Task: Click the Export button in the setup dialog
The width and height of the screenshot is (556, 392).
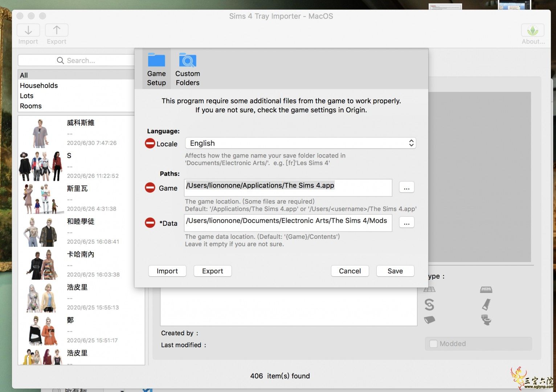Action: (x=213, y=271)
